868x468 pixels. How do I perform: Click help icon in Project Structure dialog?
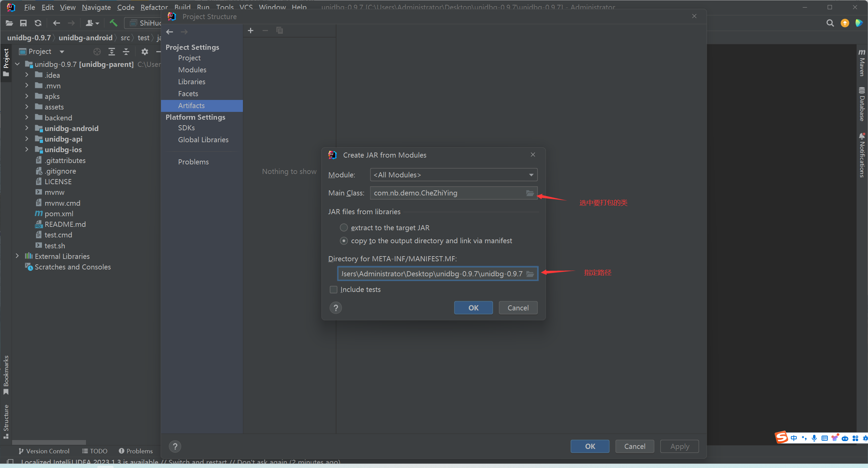[x=175, y=446]
